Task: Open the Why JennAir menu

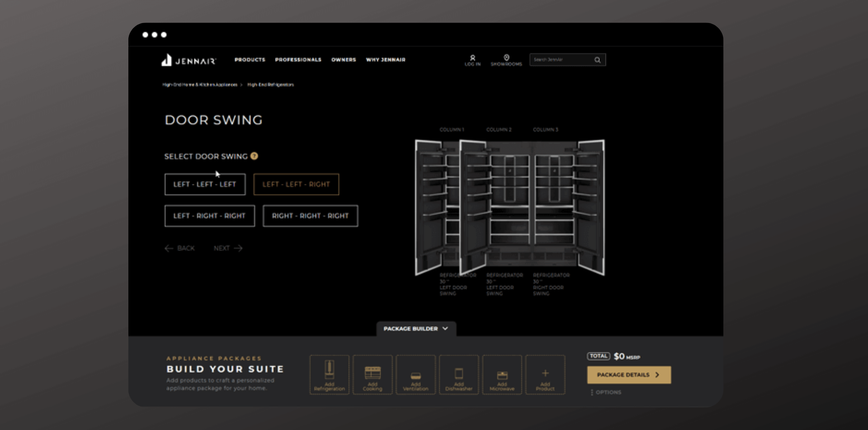Action: pos(386,60)
